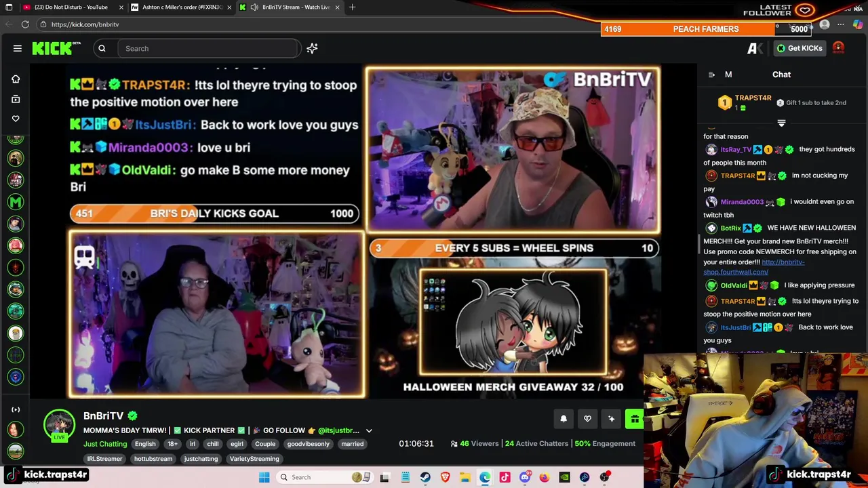Click the green gift subs button
Viewport: 868px width, 488px height.
coord(634,419)
